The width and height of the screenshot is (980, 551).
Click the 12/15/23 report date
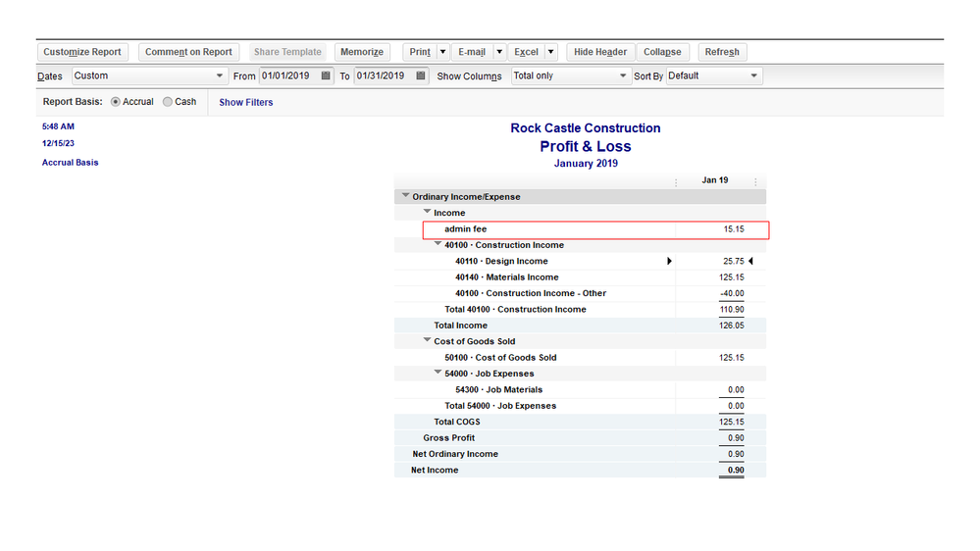(x=58, y=143)
